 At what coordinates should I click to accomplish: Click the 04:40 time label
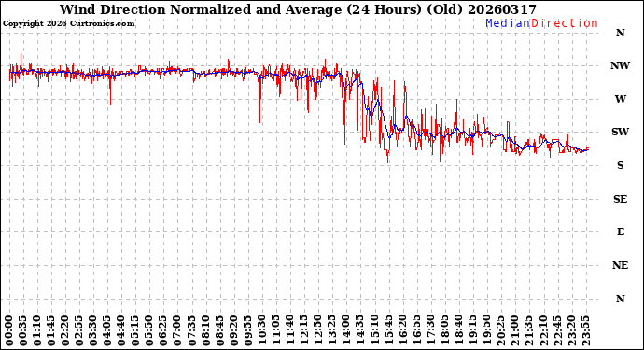point(121,331)
